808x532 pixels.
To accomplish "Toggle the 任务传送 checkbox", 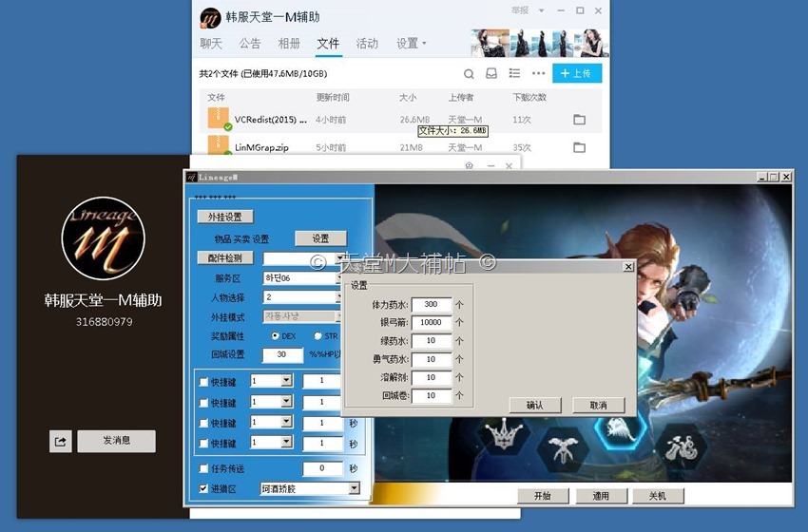I will [203, 468].
